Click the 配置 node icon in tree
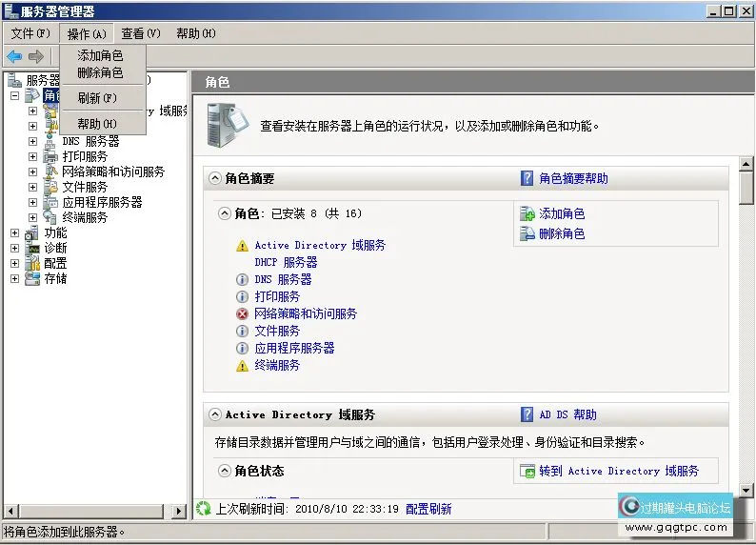This screenshot has height=545, width=756. [x=32, y=263]
